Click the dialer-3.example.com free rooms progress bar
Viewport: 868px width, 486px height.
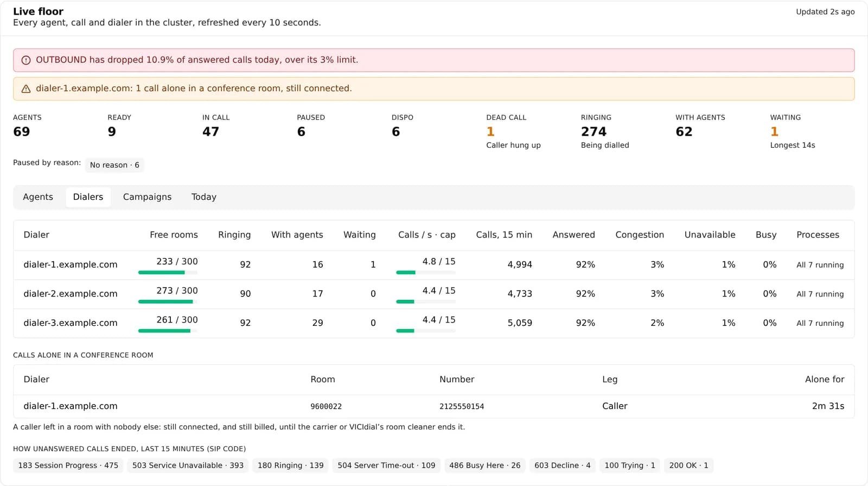(168, 331)
